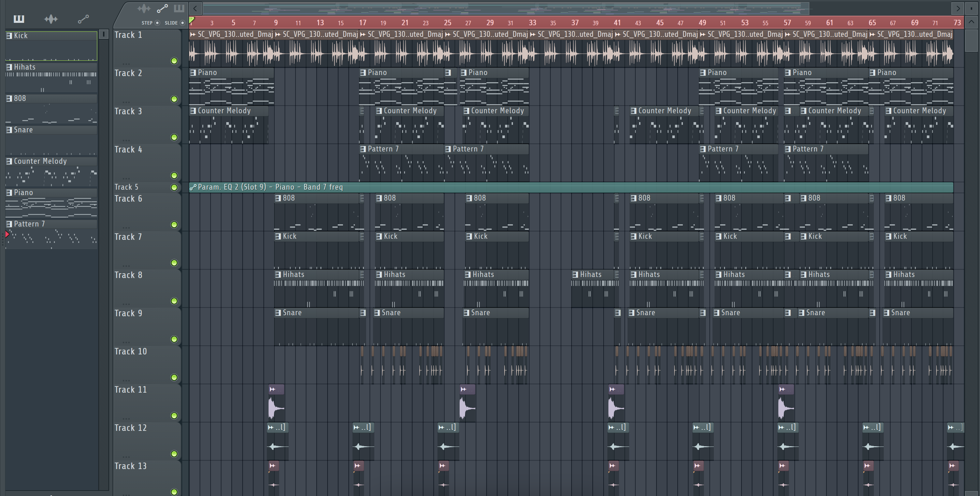Select the Track 10 header label
The width and height of the screenshot is (980, 496).
130,351
